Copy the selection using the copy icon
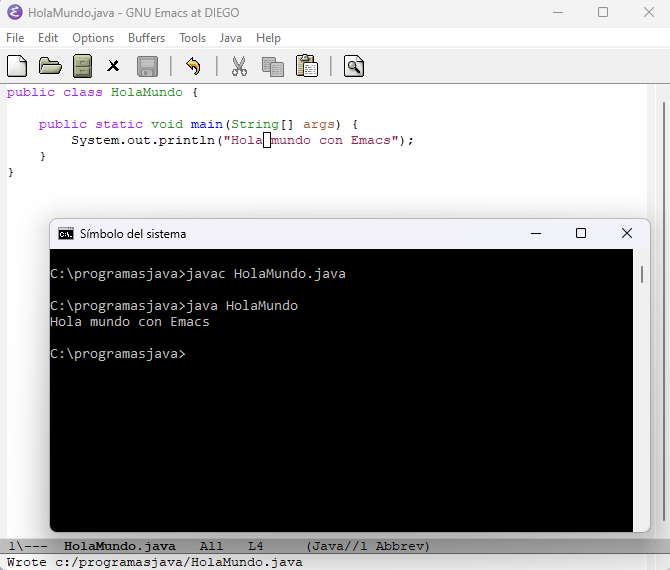Viewport: 670px width, 570px height. 273,67
